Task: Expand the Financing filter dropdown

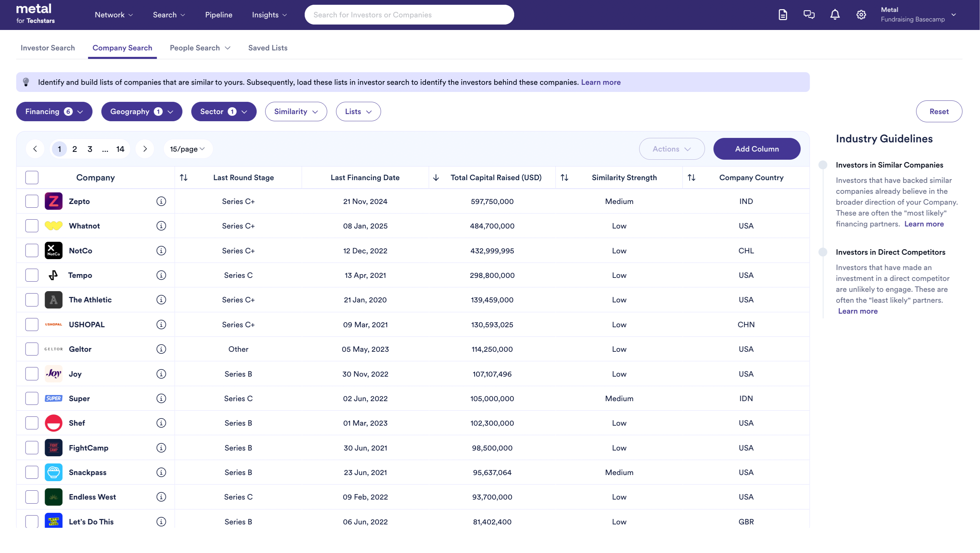Action: coord(54,111)
